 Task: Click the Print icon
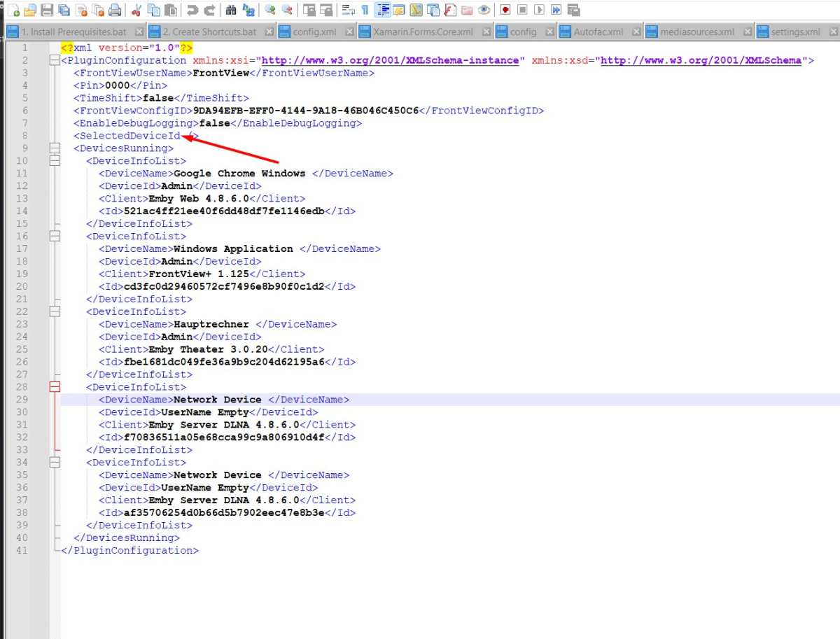(x=114, y=10)
